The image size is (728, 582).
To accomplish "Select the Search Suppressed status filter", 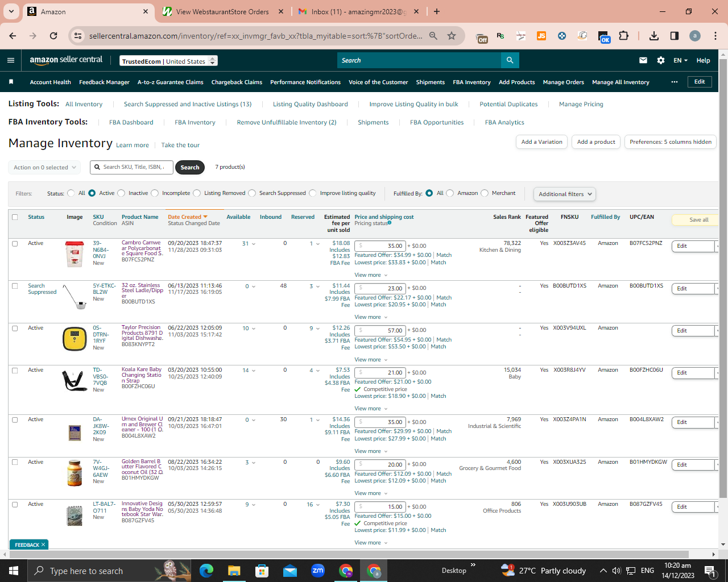I will [x=252, y=193].
